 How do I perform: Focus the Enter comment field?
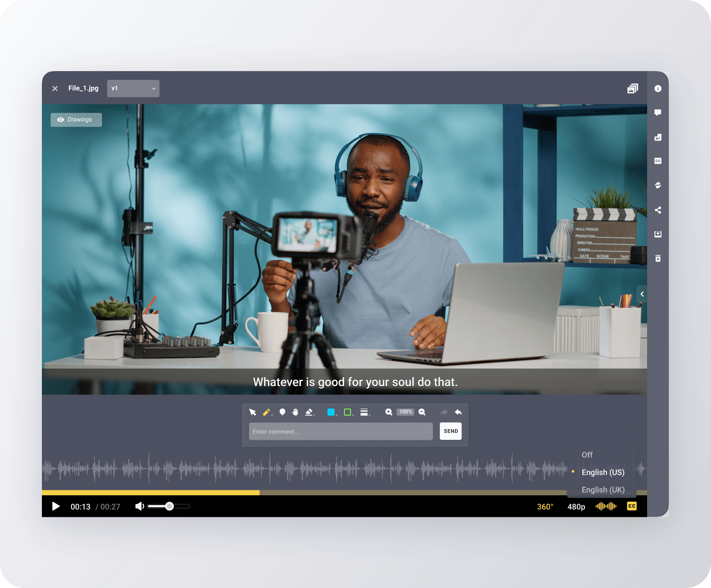pyautogui.click(x=341, y=431)
